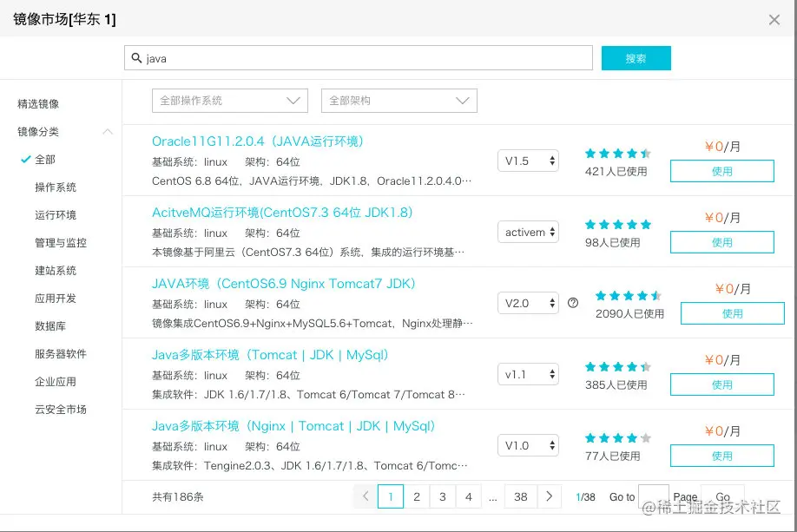Select 企业应用 category
The image size is (797, 532).
click(x=56, y=382)
